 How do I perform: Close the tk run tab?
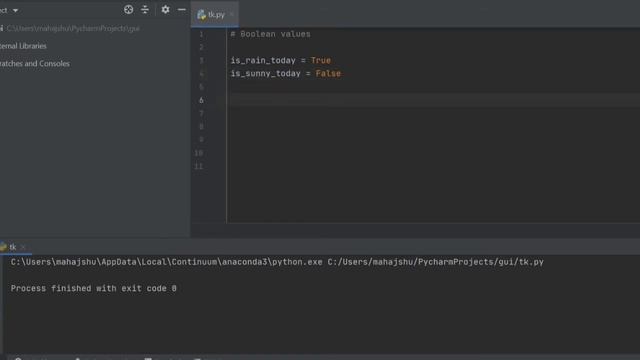pos(23,247)
